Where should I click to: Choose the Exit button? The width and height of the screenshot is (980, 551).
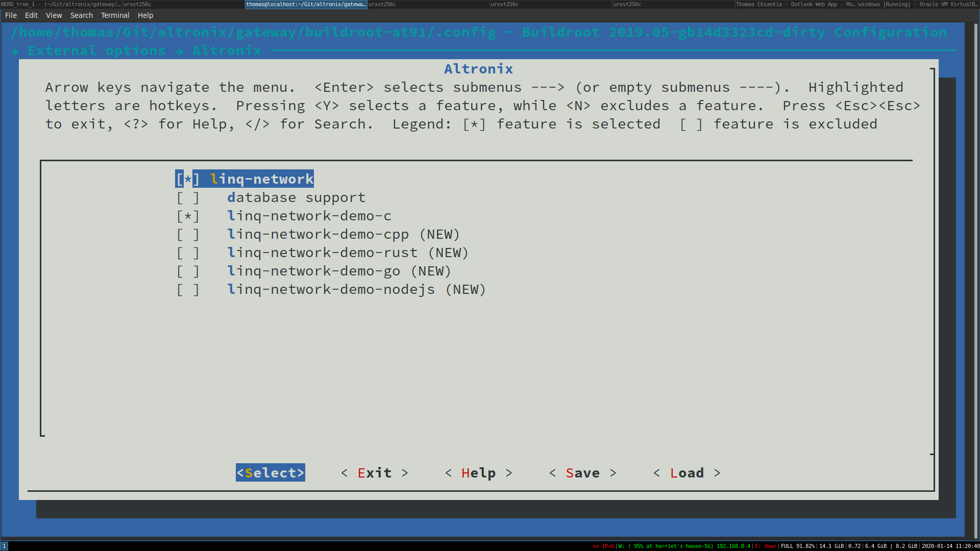(375, 473)
